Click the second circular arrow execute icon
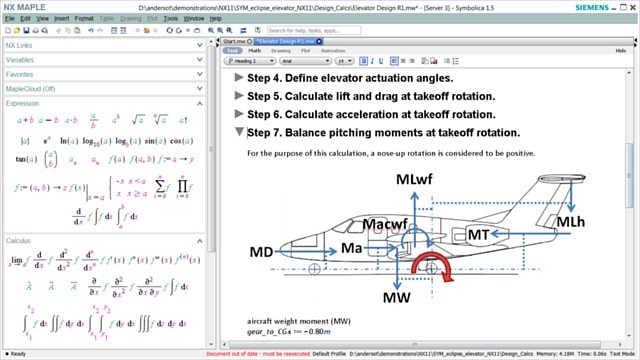Screen dimensions: 640x360 pyautogui.click(x=178, y=31)
